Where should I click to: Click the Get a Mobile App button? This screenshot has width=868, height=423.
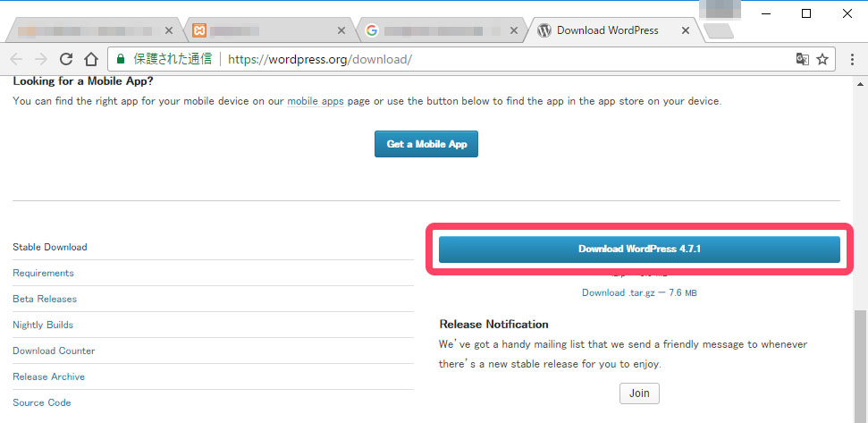click(426, 144)
